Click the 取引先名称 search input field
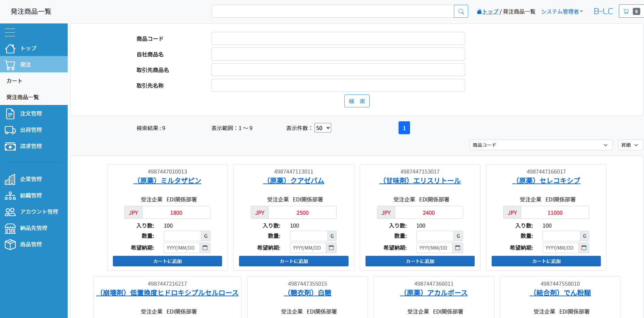Image resolution: width=644 pixels, height=318 pixels. [x=338, y=86]
